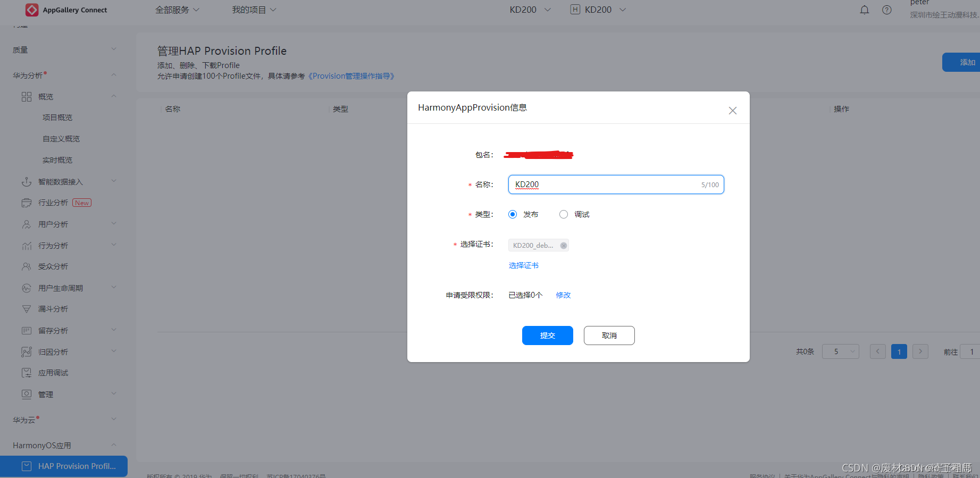Image resolution: width=980 pixels, height=478 pixels.
Task: Open the KD200 app selector with H icon
Action: [x=598, y=10]
